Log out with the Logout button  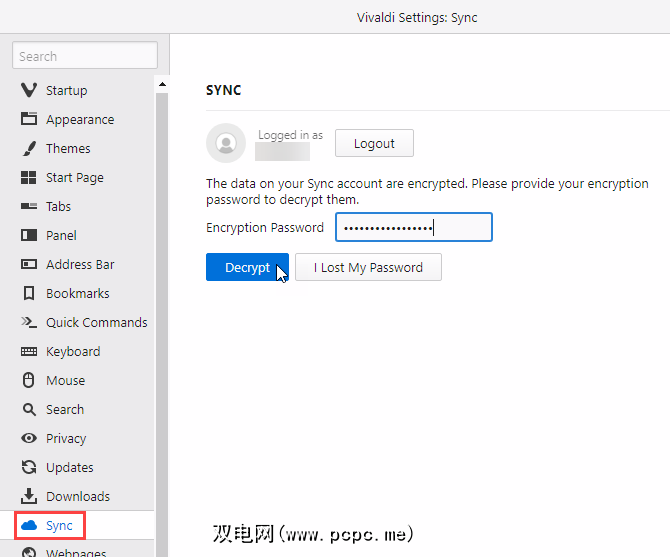[x=374, y=143]
